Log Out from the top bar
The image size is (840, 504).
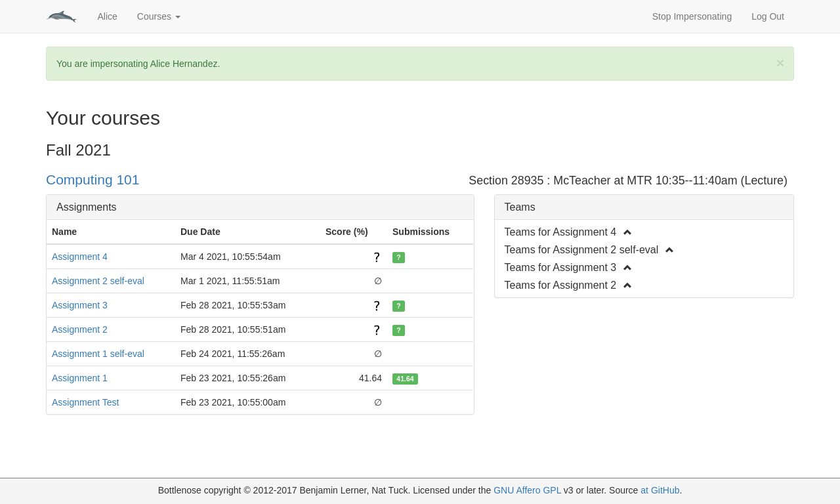767,16
